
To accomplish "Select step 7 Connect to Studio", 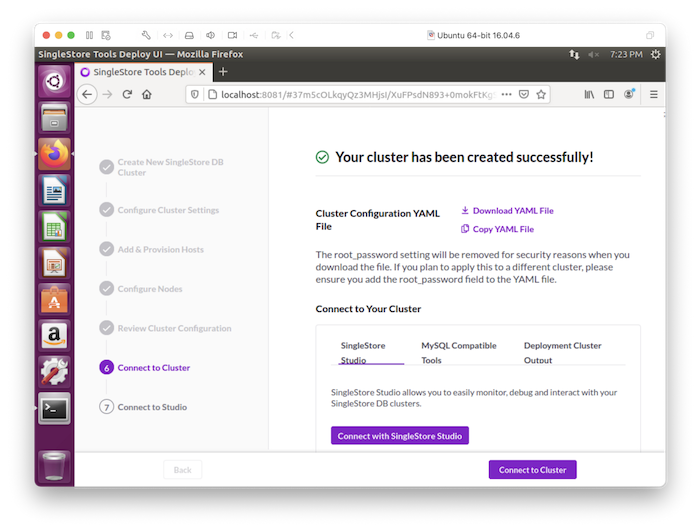I will (143, 407).
